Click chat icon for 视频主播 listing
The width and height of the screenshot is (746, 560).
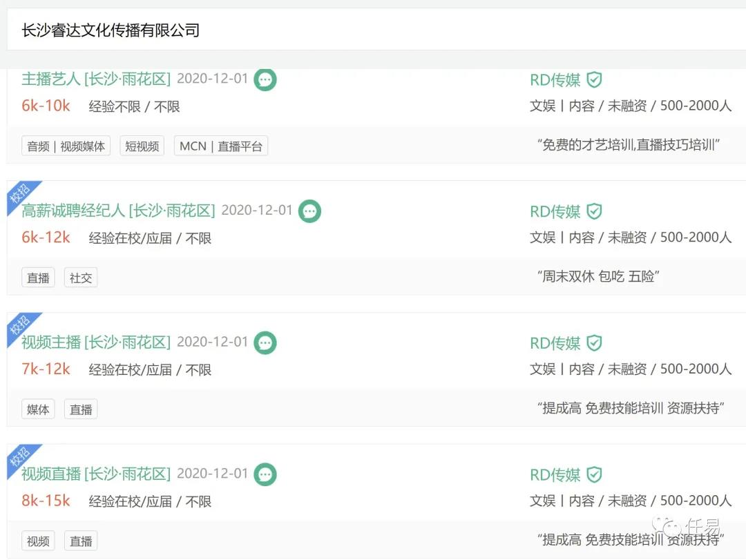[x=265, y=342]
